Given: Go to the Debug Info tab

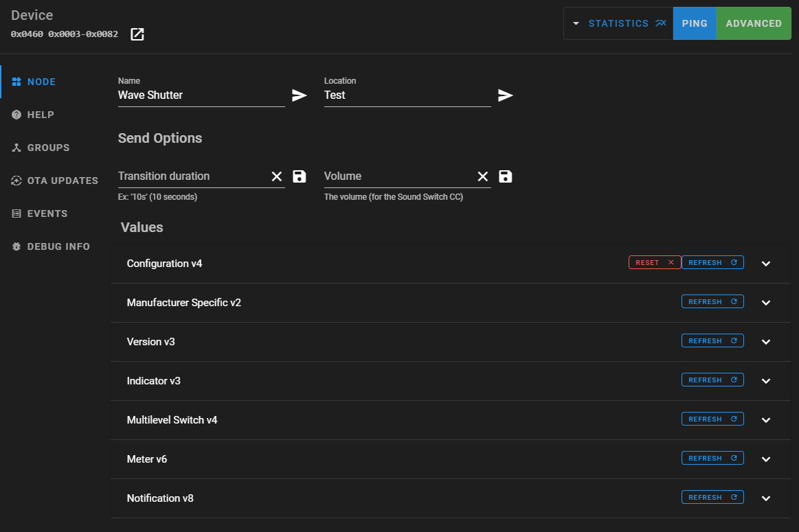Looking at the screenshot, I should coord(58,246).
